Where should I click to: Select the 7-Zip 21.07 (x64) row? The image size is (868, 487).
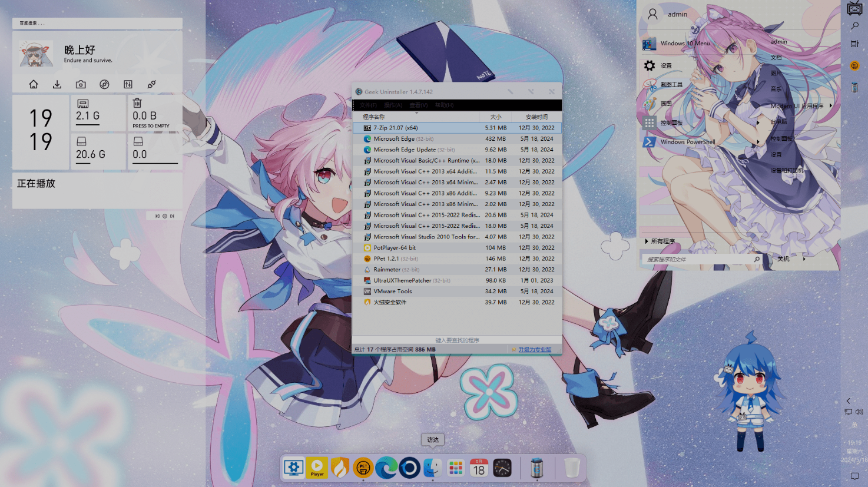[457, 128]
